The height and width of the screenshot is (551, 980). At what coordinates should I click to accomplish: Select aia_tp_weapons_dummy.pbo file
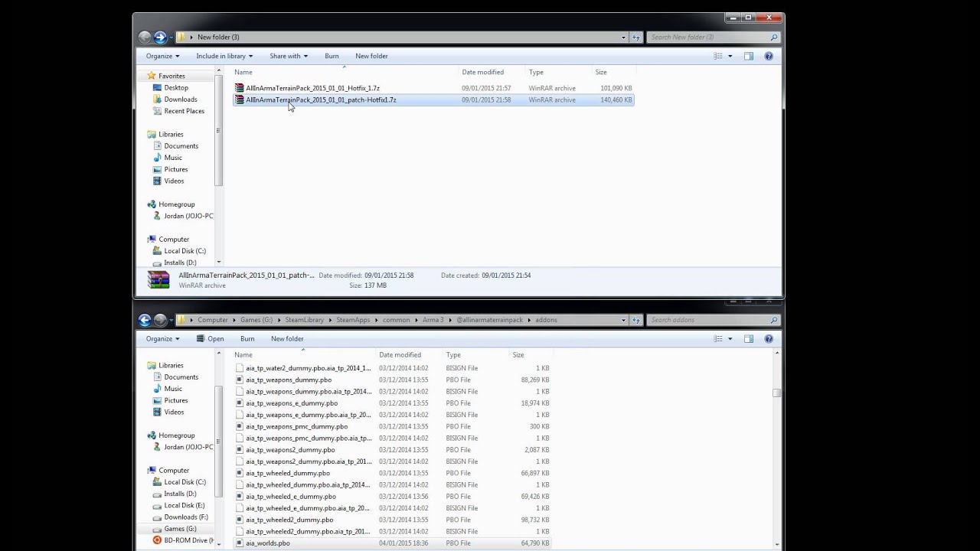click(289, 380)
